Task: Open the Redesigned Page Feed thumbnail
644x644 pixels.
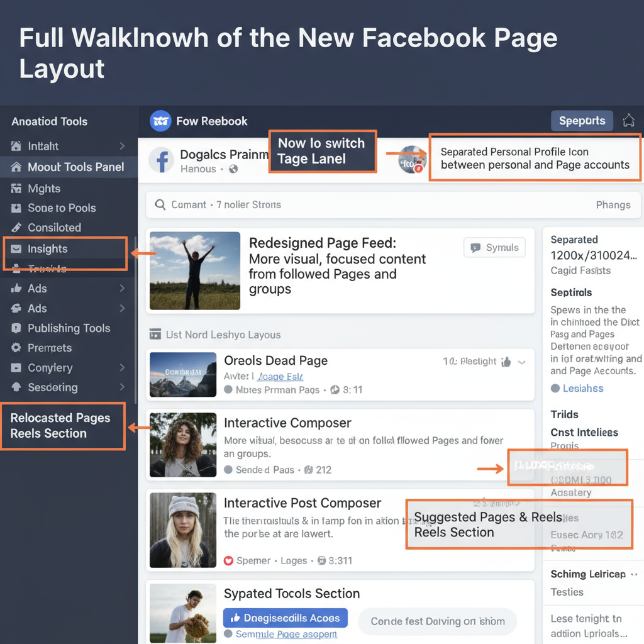Action: coord(195,270)
